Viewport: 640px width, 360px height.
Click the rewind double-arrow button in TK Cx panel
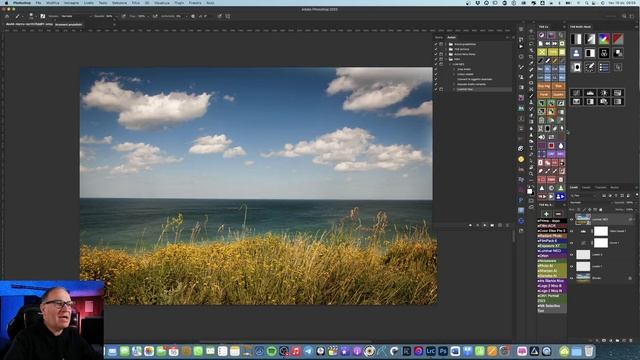(548, 44)
